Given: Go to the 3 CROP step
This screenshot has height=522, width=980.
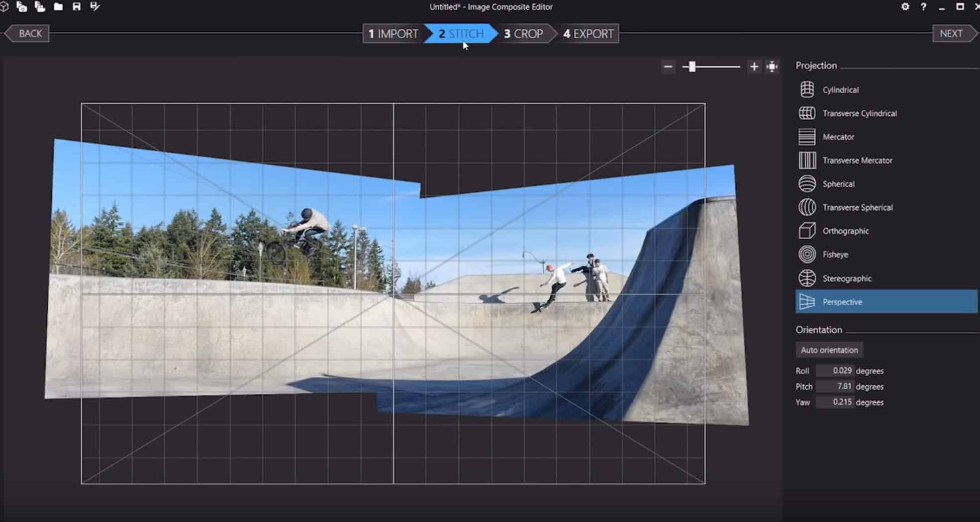Looking at the screenshot, I should point(523,34).
